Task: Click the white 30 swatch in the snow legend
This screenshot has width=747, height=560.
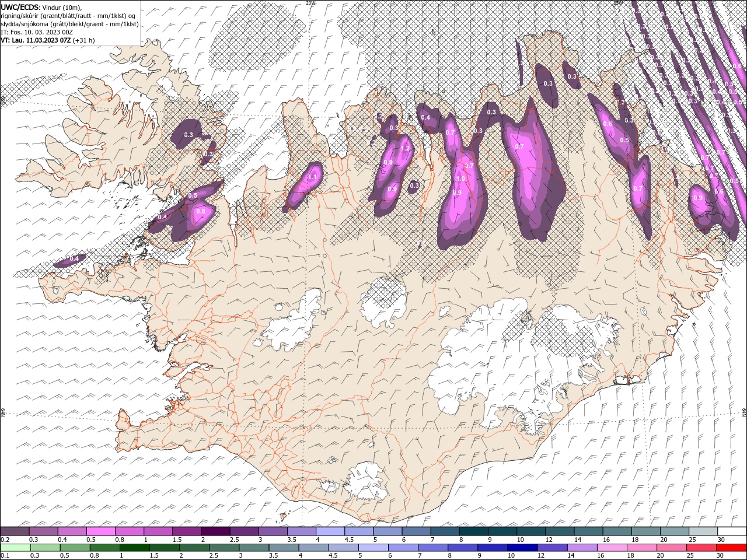Action: point(732,531)
